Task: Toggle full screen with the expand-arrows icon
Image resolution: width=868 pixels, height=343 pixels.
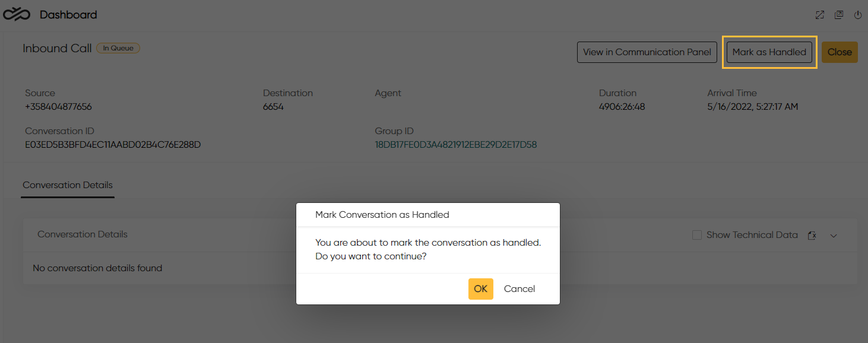Action: [820, 15]
